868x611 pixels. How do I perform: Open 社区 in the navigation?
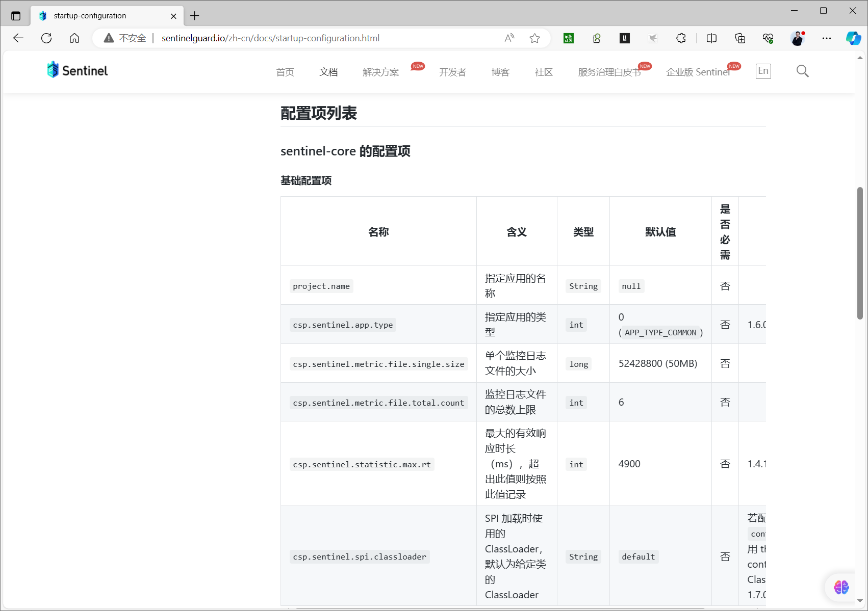point(544,72)
